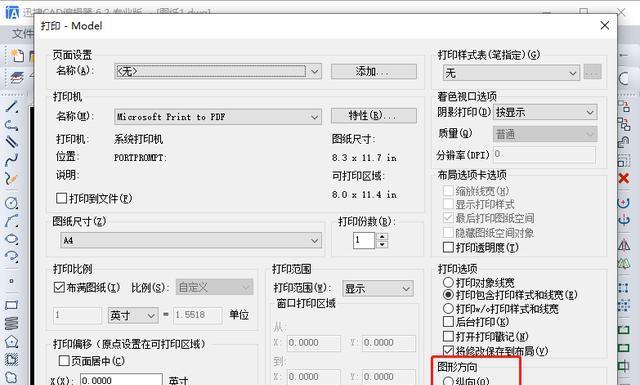Screen dimensions: 640x385
Task: Click the PORTPROMPT: location text
Action: coord(140,158)
